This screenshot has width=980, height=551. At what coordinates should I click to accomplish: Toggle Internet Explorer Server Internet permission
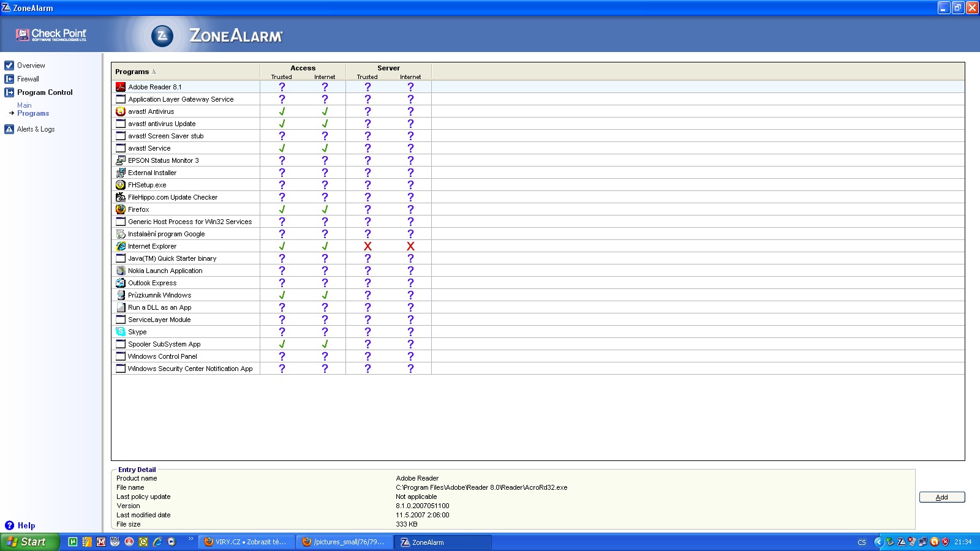point(410,246)
